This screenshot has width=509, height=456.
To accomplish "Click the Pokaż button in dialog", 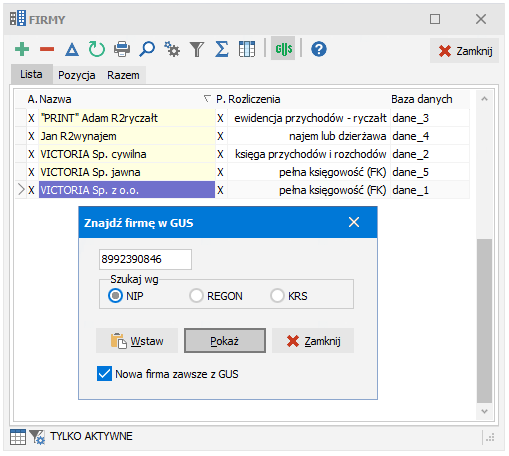I will point(225,341).
